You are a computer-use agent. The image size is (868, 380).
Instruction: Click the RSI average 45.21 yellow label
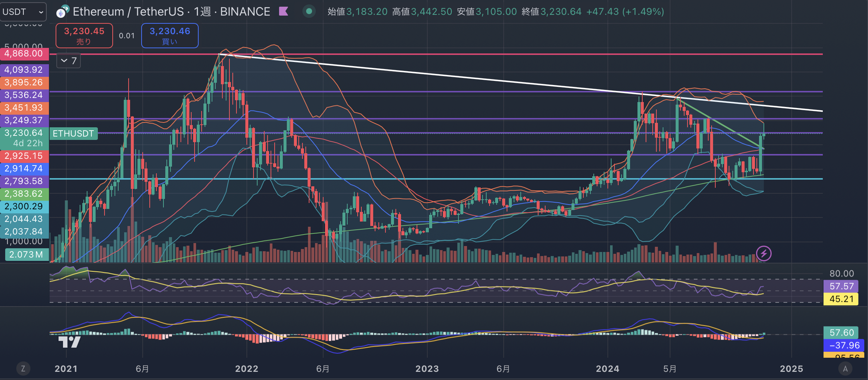pos(841,299)
